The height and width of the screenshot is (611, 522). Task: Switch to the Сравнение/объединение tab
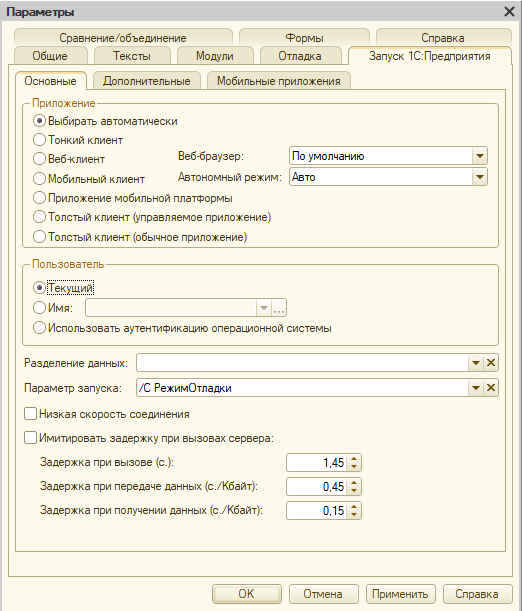[123, 38]
